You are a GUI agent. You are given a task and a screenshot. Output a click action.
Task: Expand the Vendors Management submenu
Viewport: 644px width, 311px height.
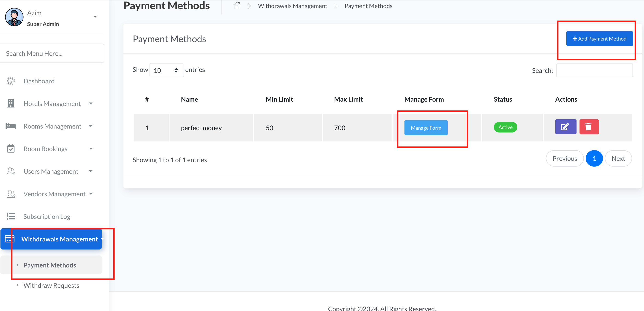[55, 194]
